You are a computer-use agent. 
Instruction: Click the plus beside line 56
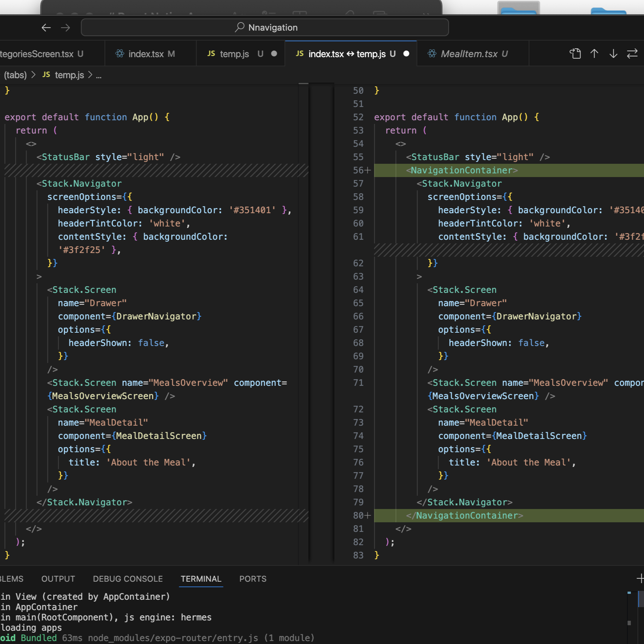point(368,170)
